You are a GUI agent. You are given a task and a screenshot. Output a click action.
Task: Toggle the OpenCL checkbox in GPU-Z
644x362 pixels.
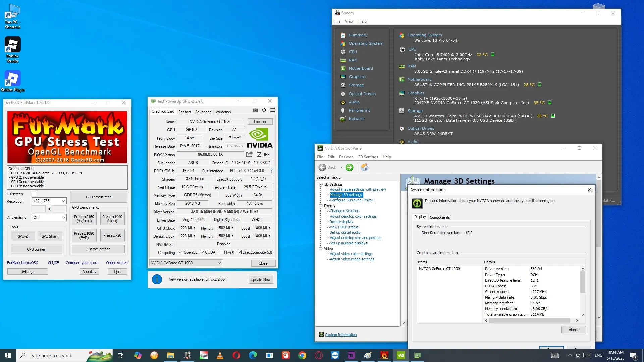pyautogui.click(x=181, y=252)
